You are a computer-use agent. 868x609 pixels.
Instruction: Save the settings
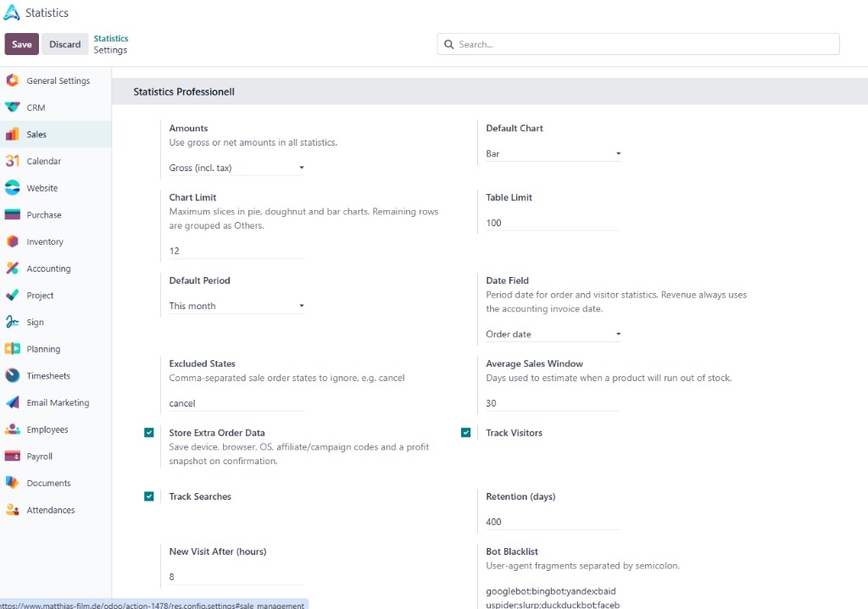[21, 44]
